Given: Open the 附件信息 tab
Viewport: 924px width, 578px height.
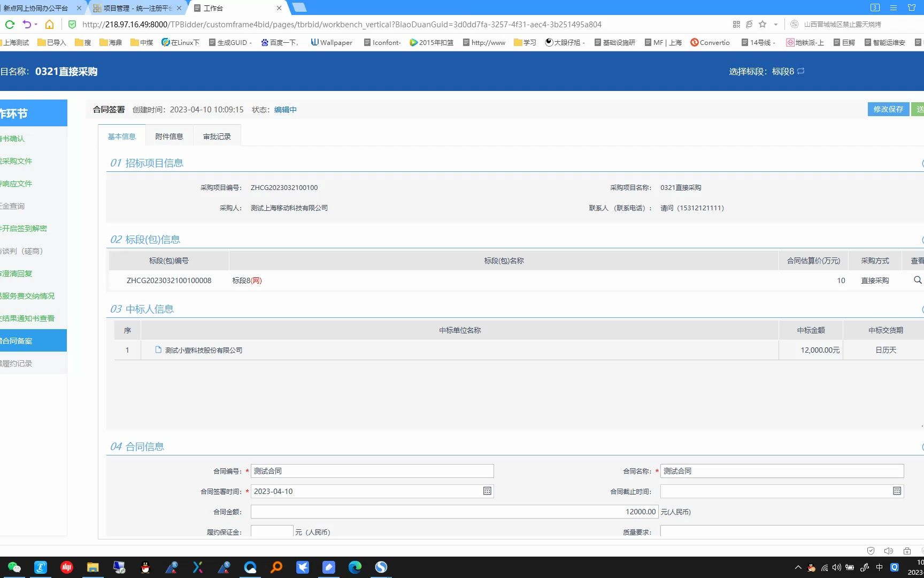Looking at the screenshot, I should coord(169,136).
